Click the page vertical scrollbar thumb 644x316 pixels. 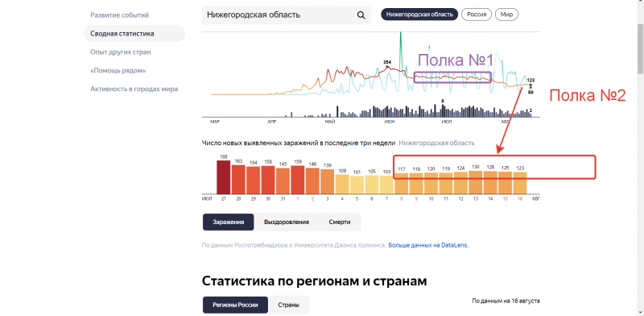(640, 49)
